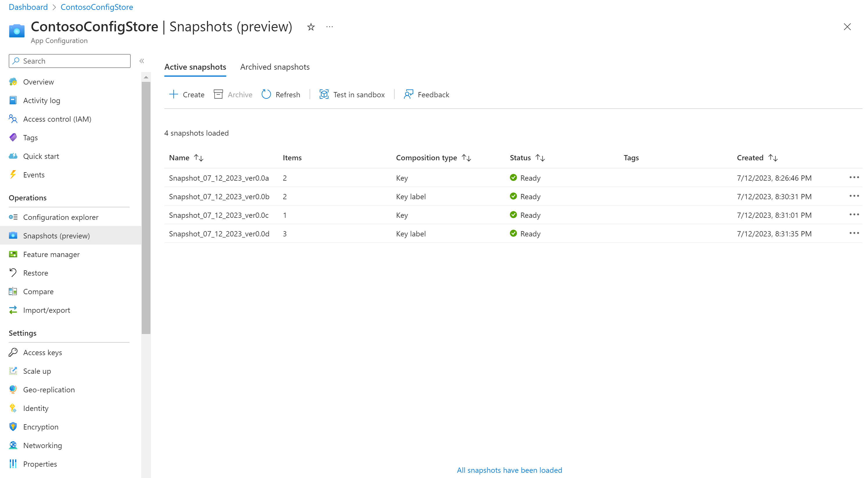The height and width of the screenshot is (478, 868).
Task: Favorite this page with the star icon
Action: click(x=311, y=27)
